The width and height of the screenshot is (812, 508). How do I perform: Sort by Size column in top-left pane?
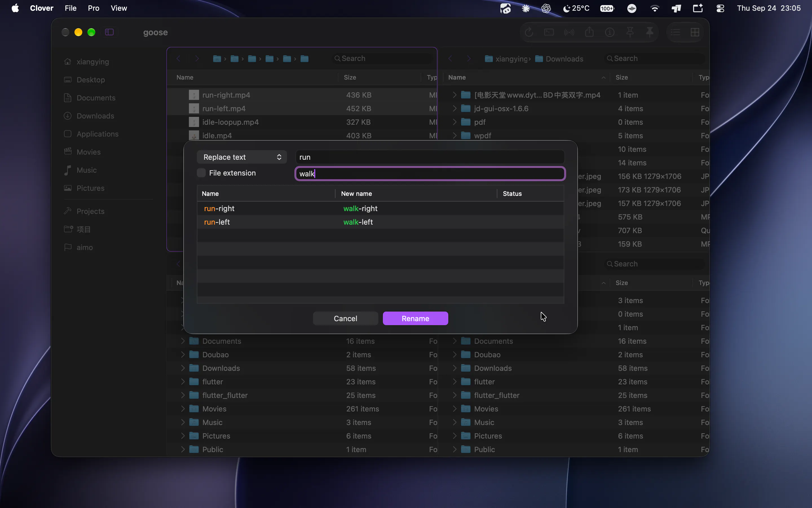tap(350, 77)
